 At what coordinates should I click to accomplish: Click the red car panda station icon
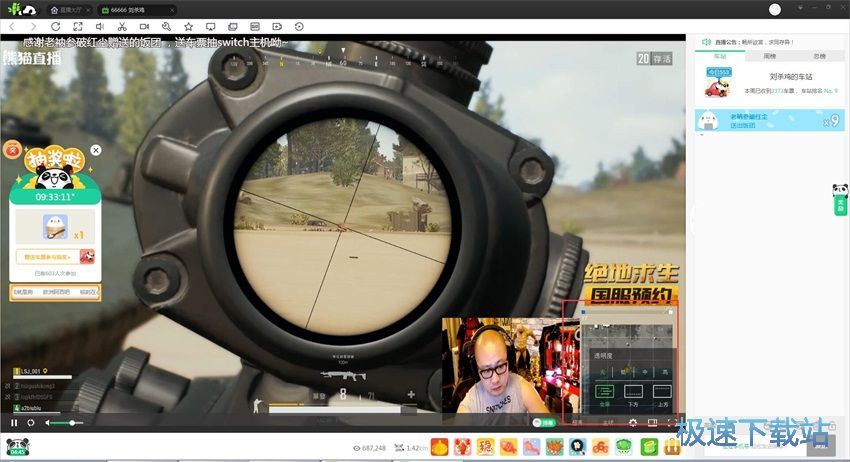click(x=718, y=84)
